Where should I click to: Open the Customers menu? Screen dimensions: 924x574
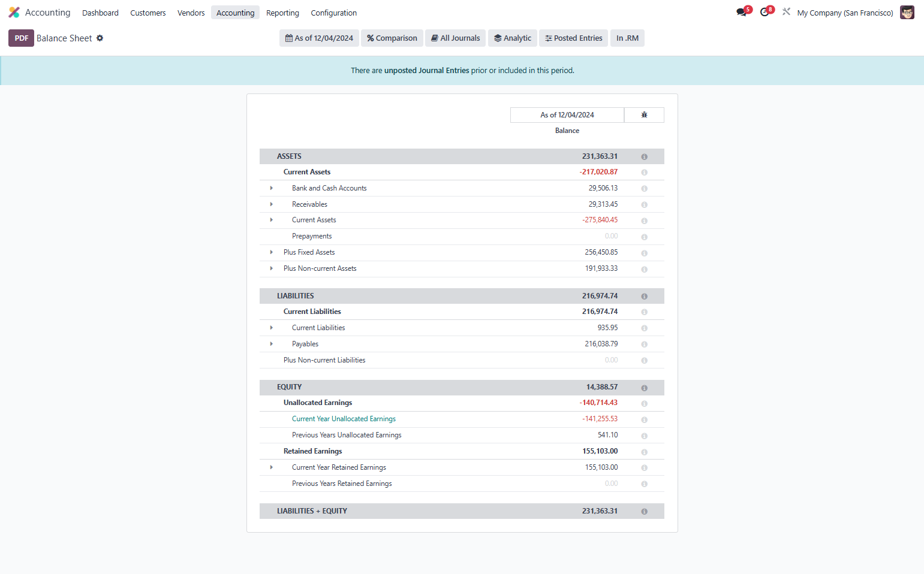coord(148,13)
